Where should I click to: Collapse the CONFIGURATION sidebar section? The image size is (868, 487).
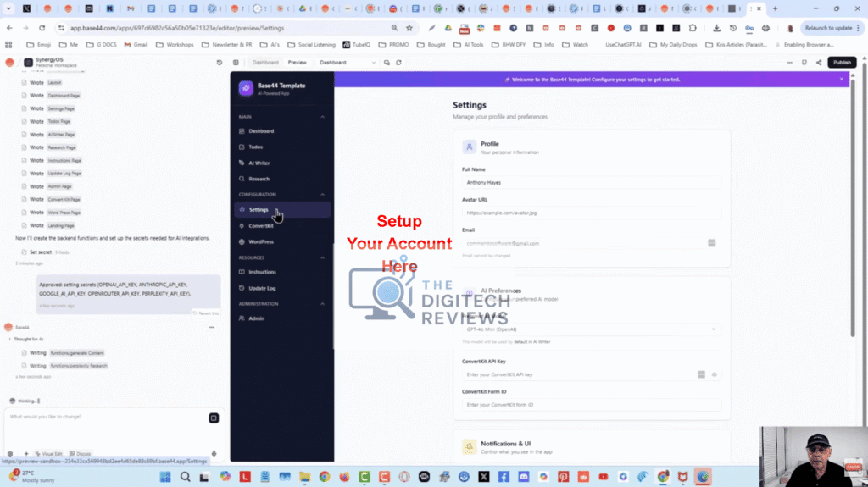(x=323, y=195)
